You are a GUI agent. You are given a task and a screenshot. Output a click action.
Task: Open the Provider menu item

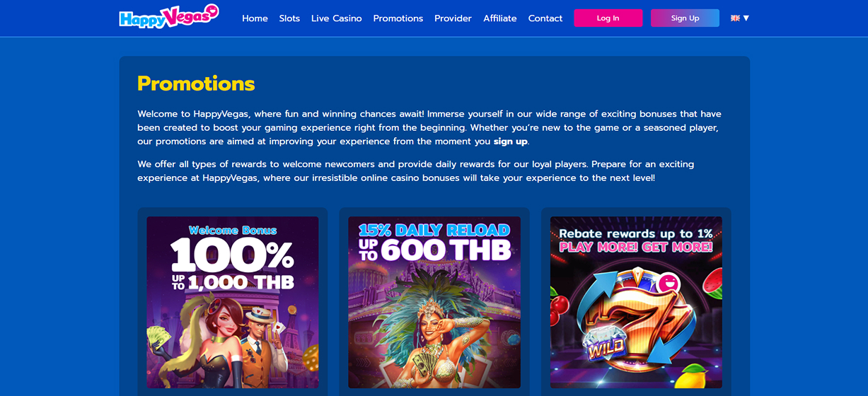[453, 18]
